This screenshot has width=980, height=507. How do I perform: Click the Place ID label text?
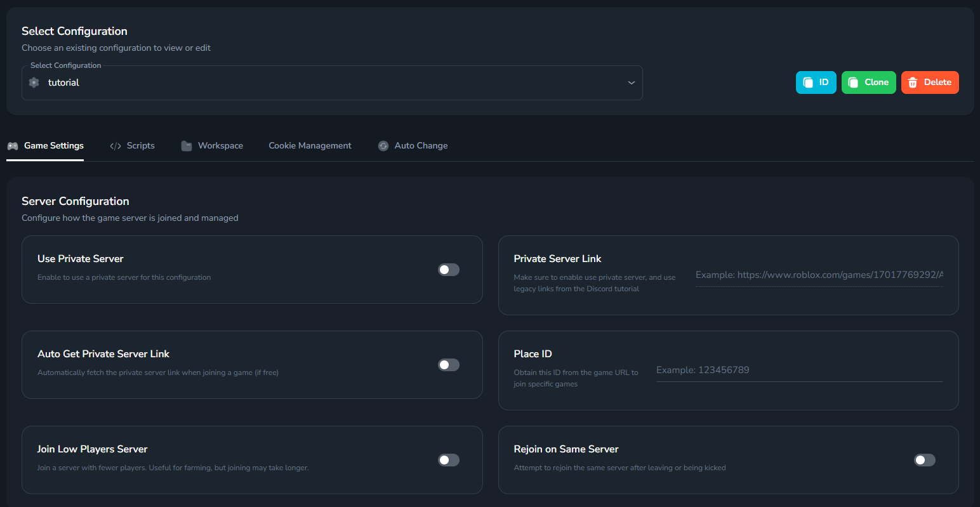coord(533,354)
